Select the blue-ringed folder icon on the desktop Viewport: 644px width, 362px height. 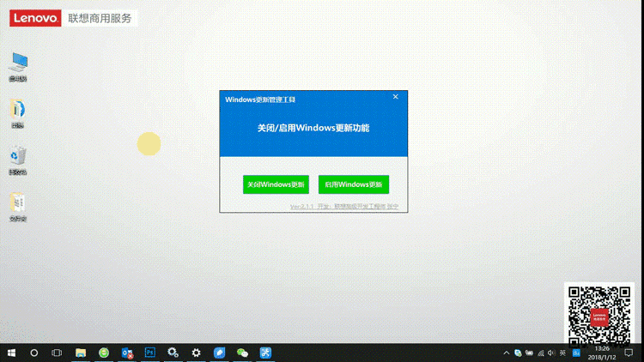tap(18, 114)
